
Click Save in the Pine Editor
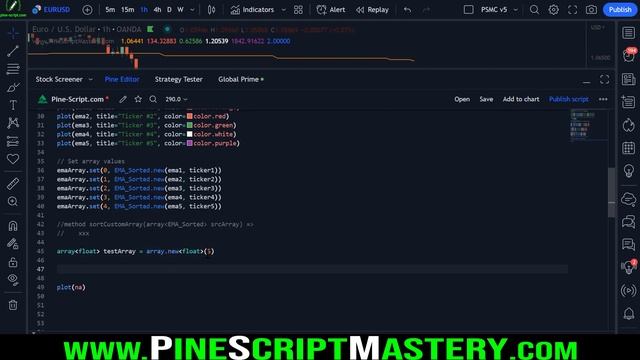(486, 99)
